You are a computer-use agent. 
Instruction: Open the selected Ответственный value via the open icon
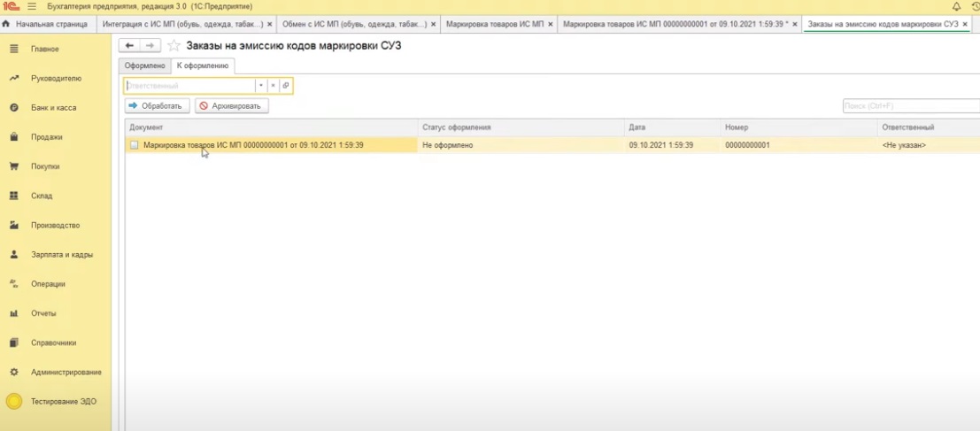click(286, 86)
